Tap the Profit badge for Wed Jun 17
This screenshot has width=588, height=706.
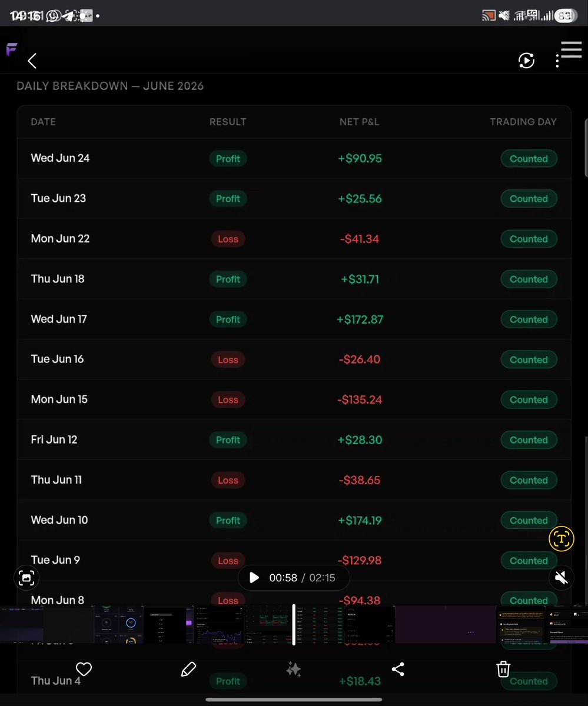228,319
